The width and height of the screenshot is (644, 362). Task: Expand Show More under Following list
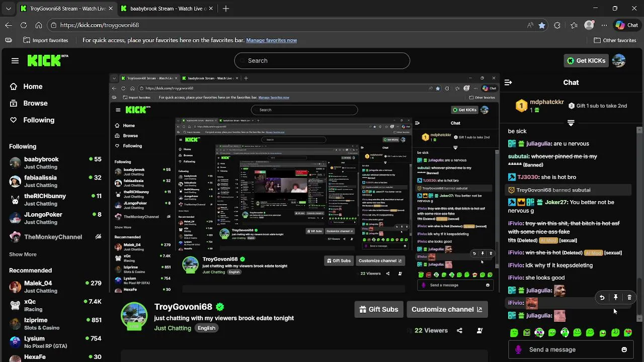23,254
